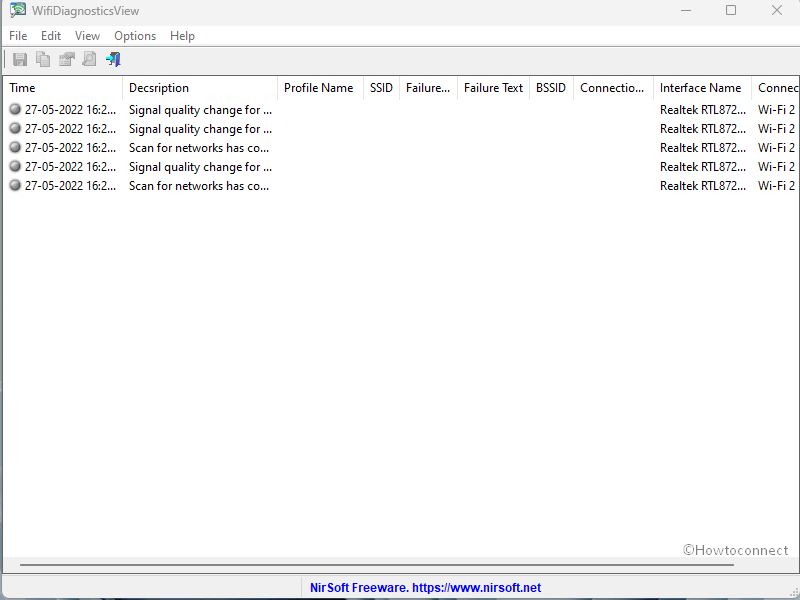Sort by the Profile Name column header

click(320, 88)
